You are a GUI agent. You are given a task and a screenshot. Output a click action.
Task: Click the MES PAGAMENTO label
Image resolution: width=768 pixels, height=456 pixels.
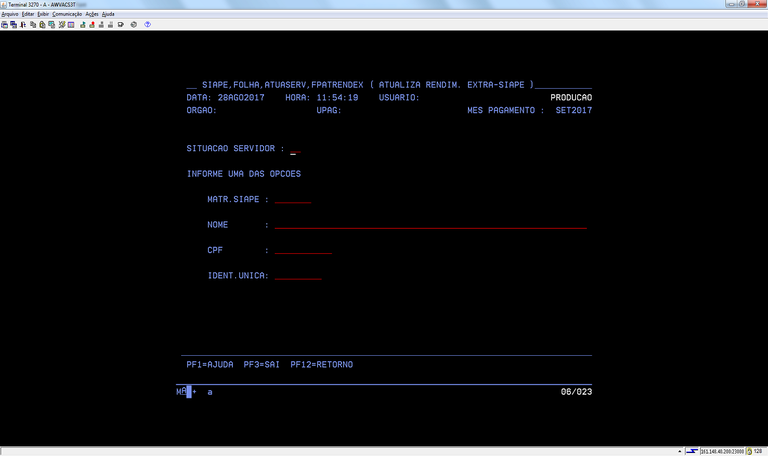click(505, 110)
